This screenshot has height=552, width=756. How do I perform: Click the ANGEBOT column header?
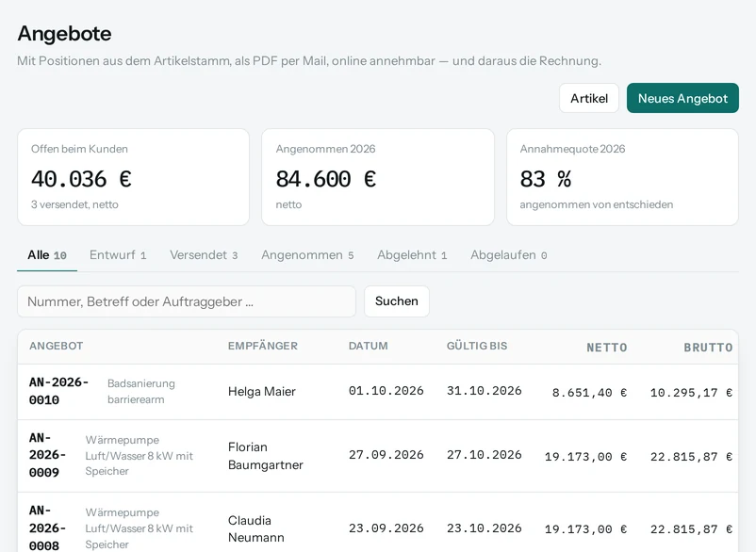point(56,346)
